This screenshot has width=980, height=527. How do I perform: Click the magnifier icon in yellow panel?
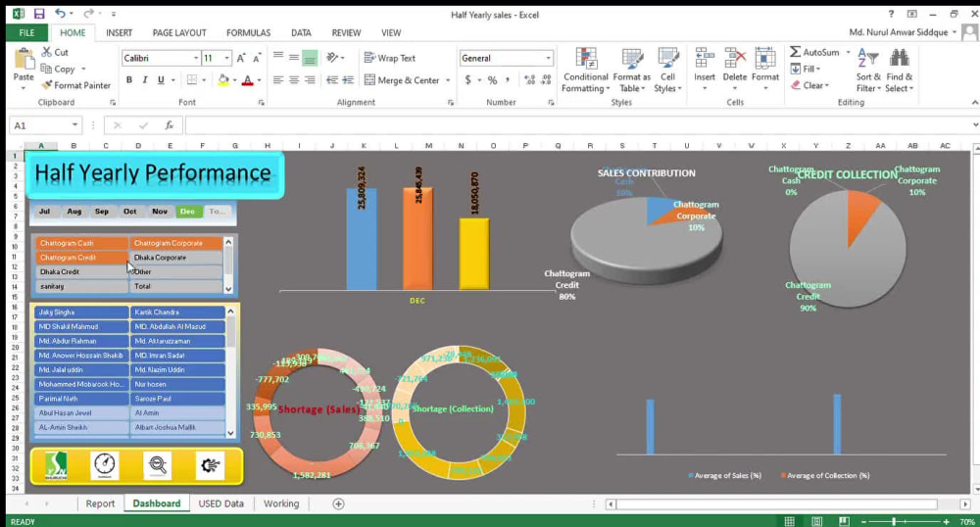tap(158, 465)
